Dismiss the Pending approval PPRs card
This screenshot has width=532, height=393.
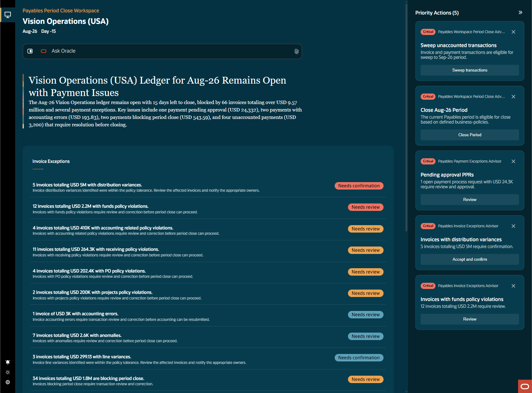click(x=513, y=161)
